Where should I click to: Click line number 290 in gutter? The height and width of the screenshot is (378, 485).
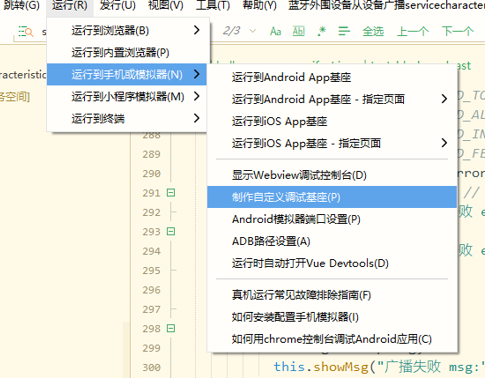pyautogui.click(x=152, y=174)
